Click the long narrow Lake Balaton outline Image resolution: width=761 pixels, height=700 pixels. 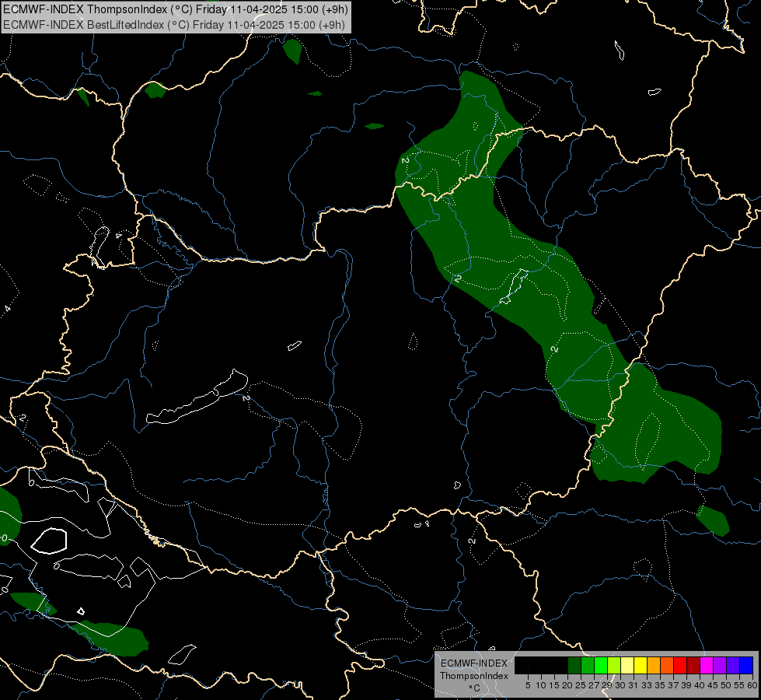[x=197, y=397]
